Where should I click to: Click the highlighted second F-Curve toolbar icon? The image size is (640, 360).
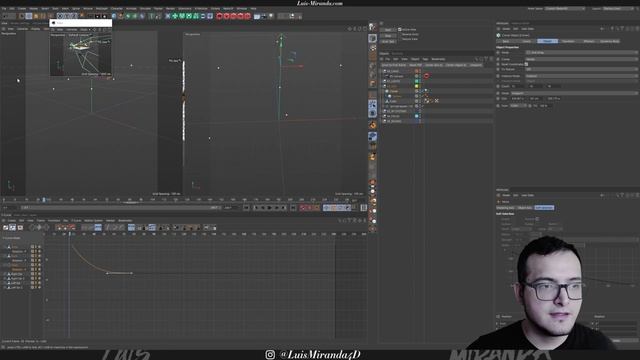(13, 227)
